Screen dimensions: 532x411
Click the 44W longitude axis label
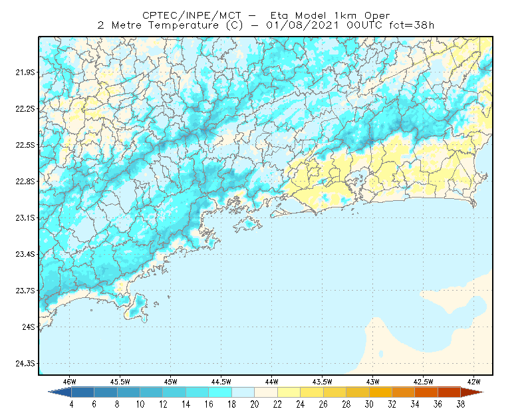coord(272,382)
